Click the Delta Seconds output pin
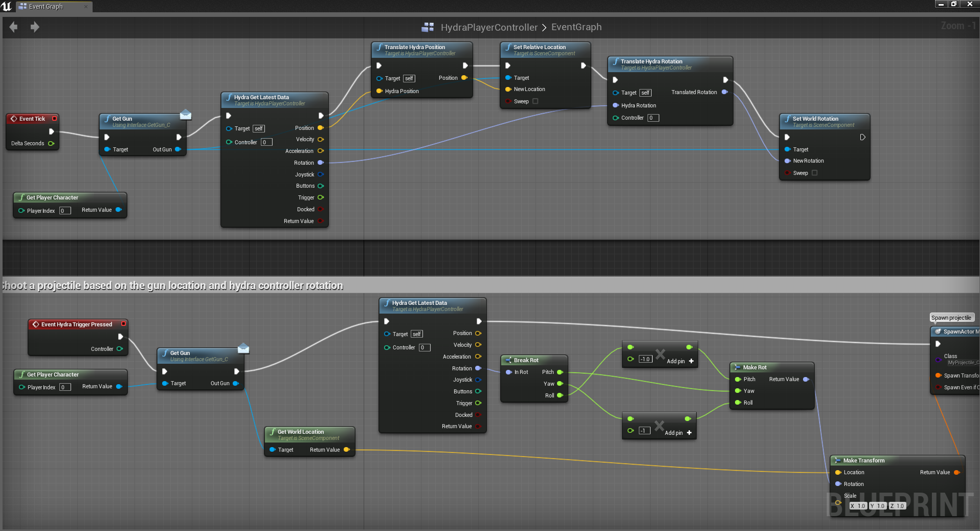Screen dimensions: 980x531 tap(51, 143)
